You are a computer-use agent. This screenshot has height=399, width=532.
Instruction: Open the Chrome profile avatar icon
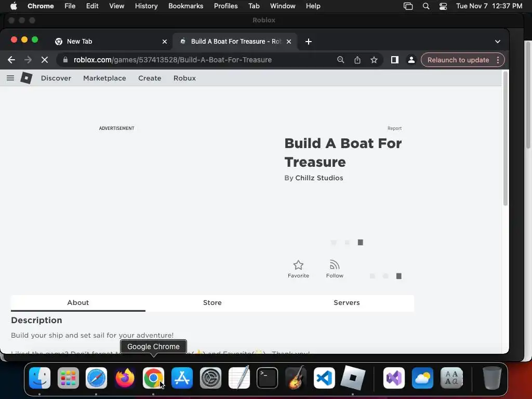click(411, 60)
